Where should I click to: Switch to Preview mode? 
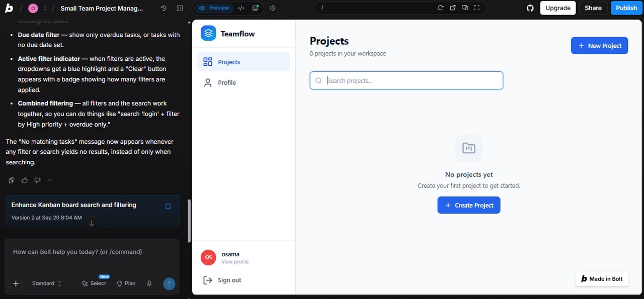coord(214,8)
